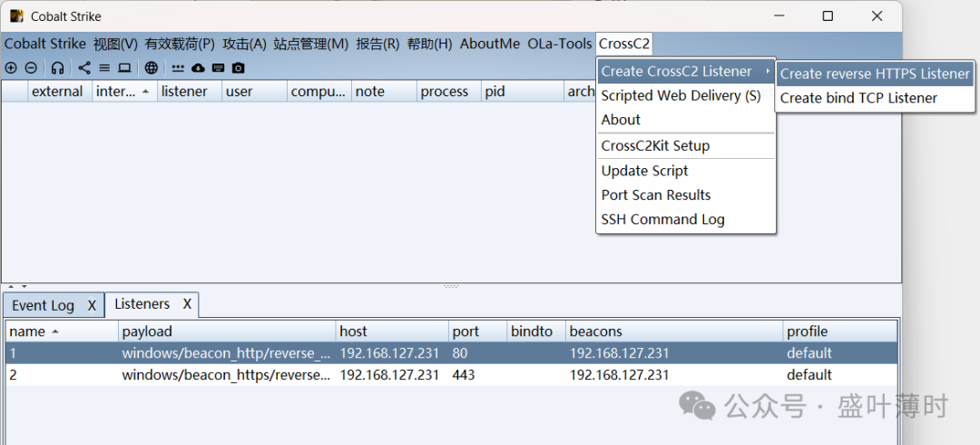Maximize the Cobalt Strike window
This screenshot has height=445, width=980.
pyautogui.click(x=828, y=16)
